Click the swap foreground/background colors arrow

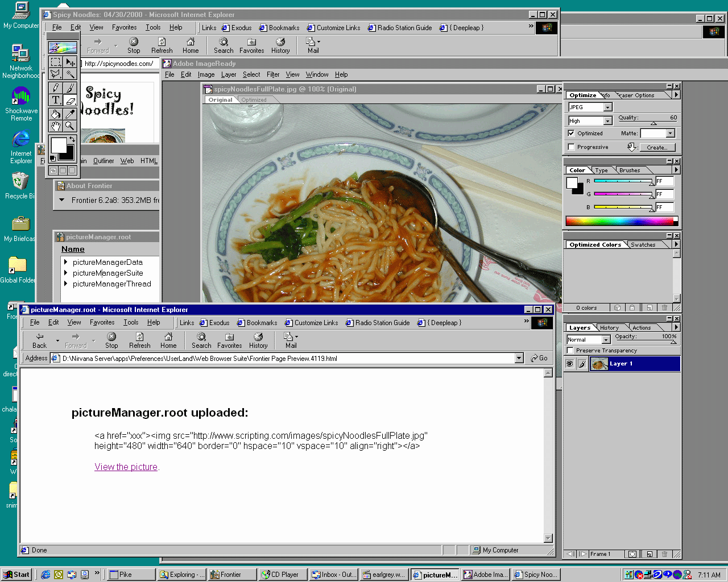(x=72, y=139)
